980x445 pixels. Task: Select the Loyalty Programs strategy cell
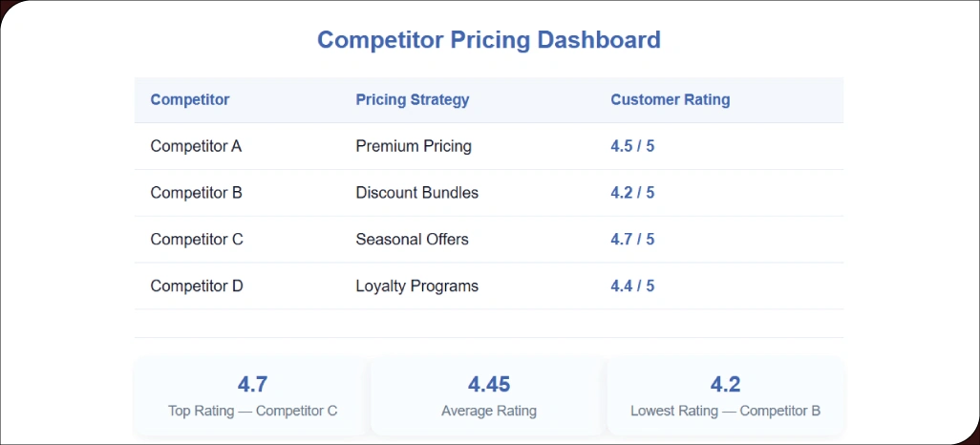[x=417, y=286]
